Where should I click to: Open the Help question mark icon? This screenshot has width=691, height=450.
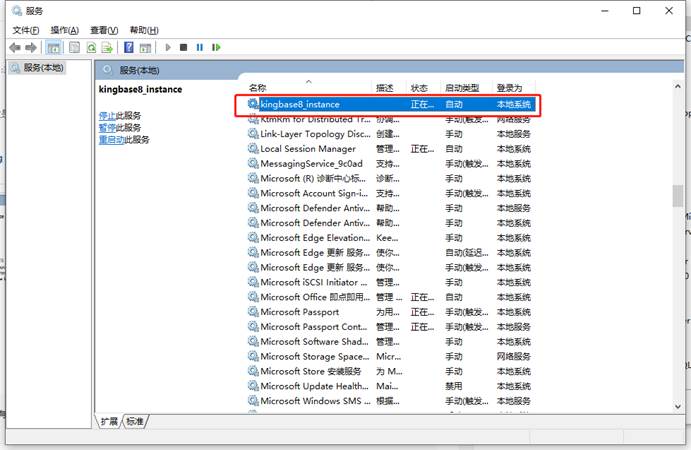tap(129, 47)
